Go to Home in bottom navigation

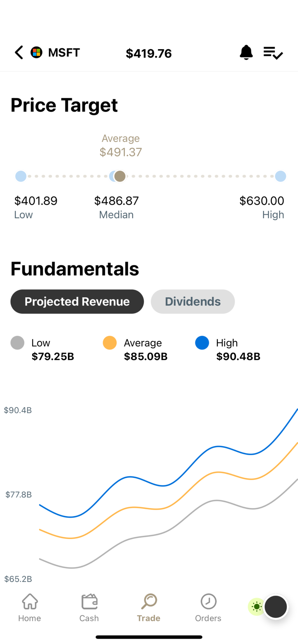tap(30, 607)
